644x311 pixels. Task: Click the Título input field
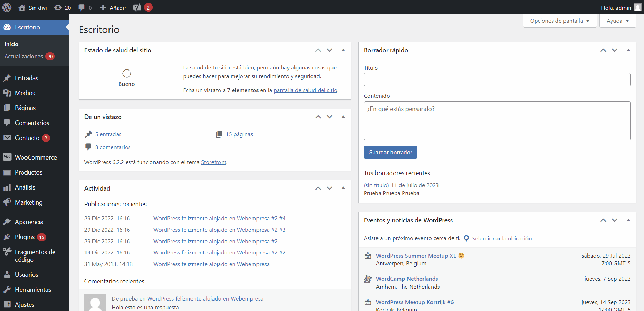pos(497,80)
